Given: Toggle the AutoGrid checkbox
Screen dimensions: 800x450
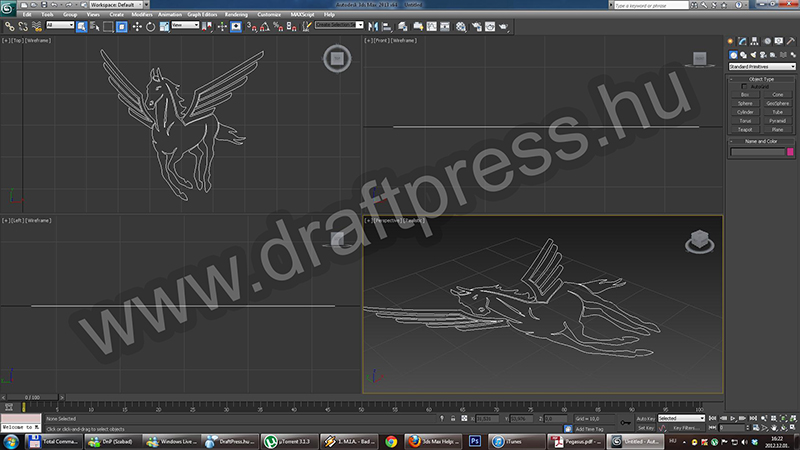Looking at the screenshot, I should (744, 87).
